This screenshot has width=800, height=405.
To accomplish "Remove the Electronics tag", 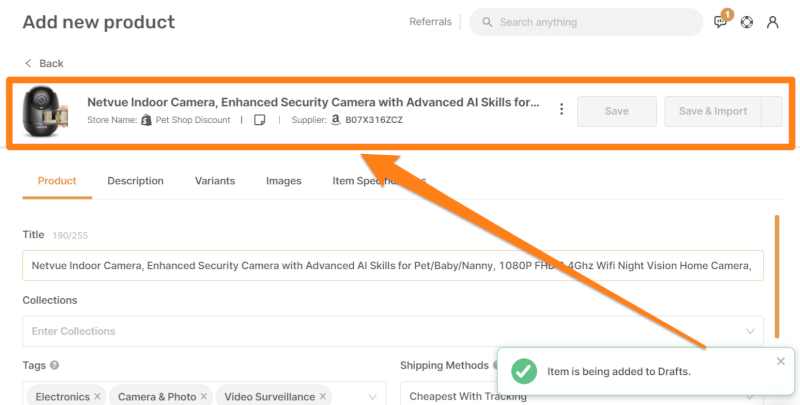I will pos(97,397).
